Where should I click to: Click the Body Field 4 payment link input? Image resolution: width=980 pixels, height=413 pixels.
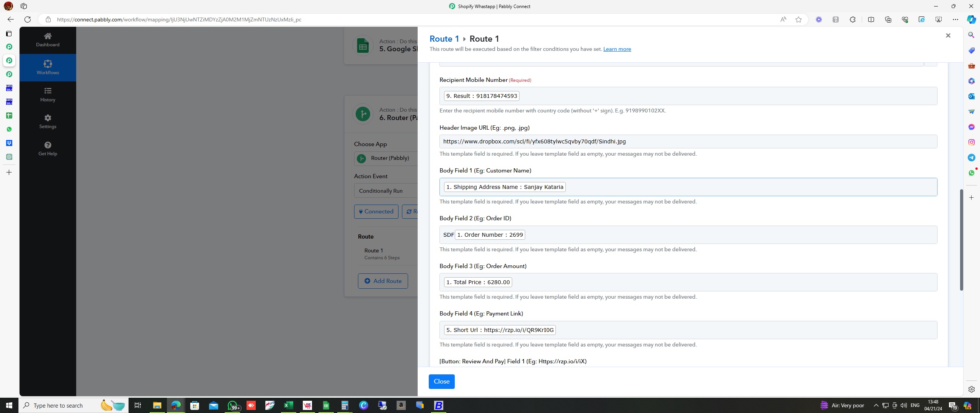tap(688, 330)
